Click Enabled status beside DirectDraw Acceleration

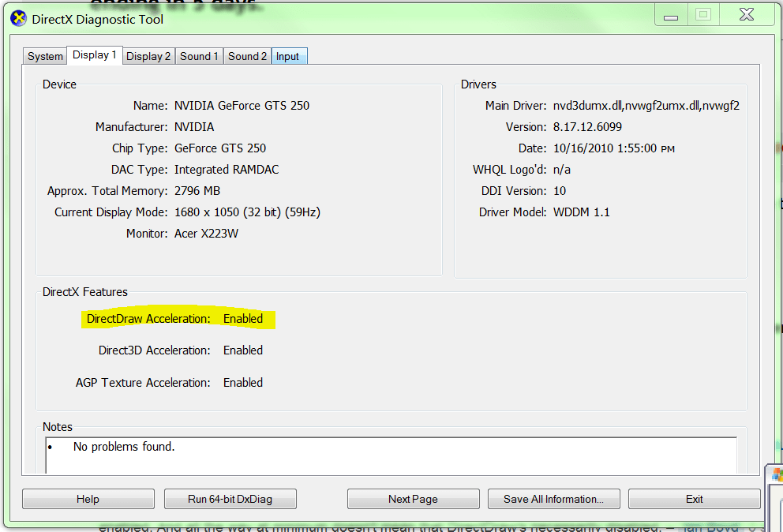(243, 319)
